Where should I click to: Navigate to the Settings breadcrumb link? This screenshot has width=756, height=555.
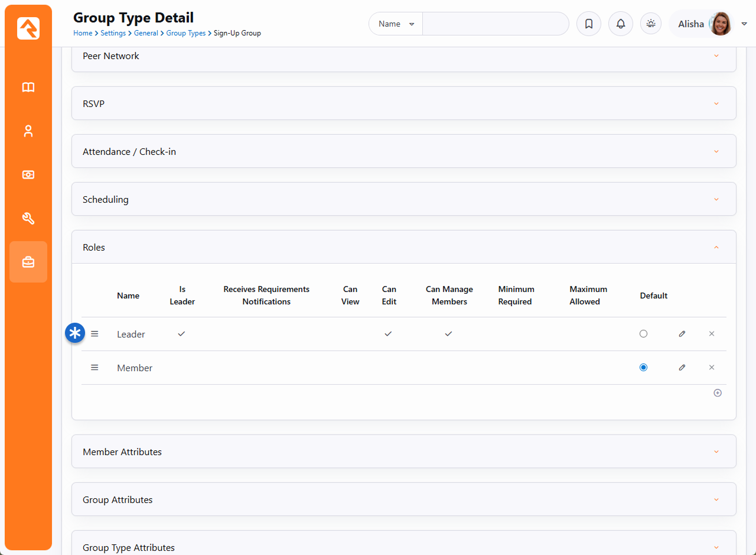(113, 33)
